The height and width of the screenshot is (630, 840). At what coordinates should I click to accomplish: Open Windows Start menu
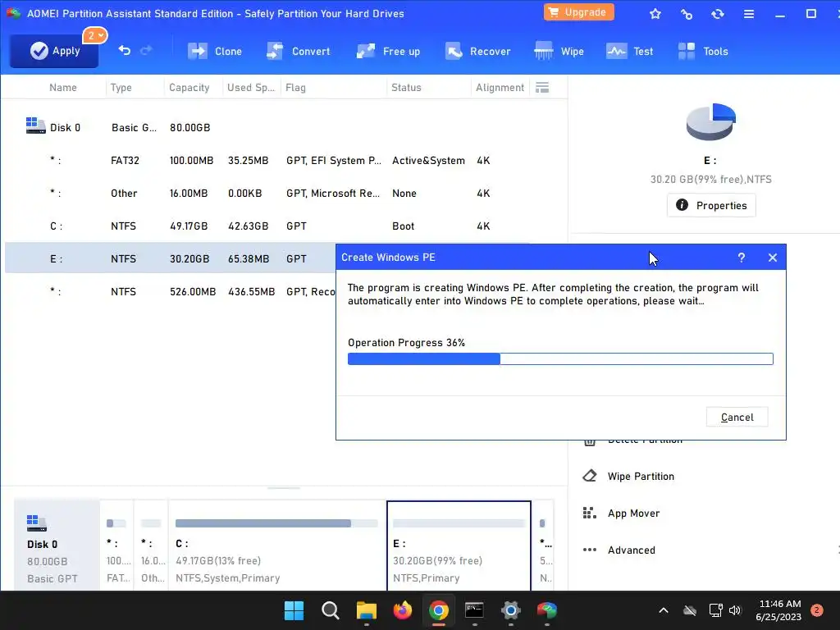pos(294,610)
